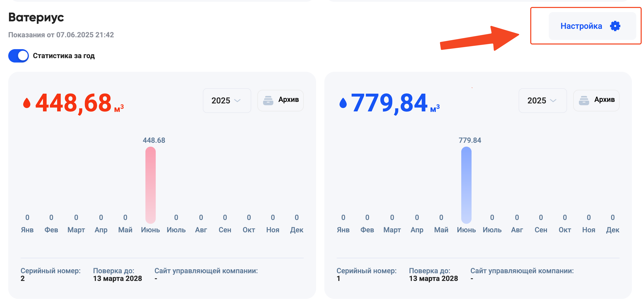The width and height of the screenshot is (644, 301).
Task: Click the Ватериус heading
Action: click(36, 17)
